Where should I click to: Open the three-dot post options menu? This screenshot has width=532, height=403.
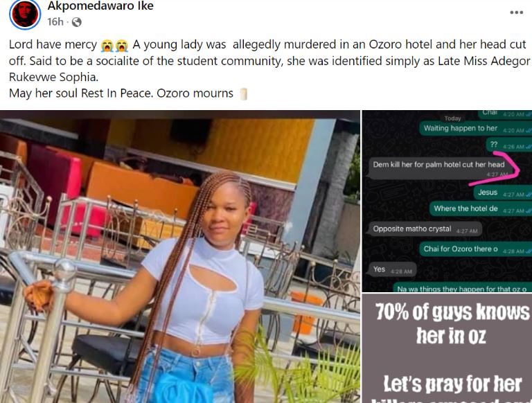pyautogui.click(x=516, y=12)
